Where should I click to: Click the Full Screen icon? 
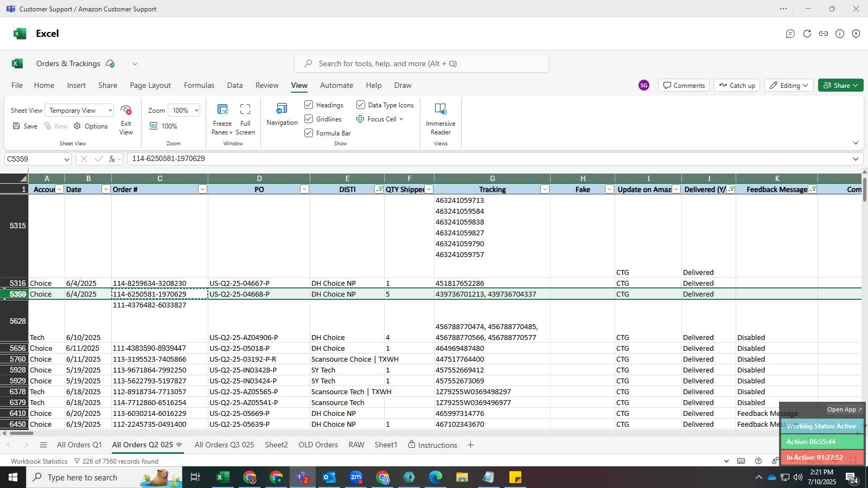click(x=245, y=110)
